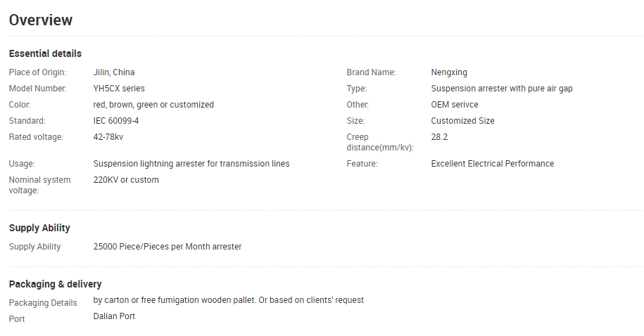This screenshot has height=336, width=644.
Task: Click the Nengxing brand name
Action: click(x=449, y=72)
